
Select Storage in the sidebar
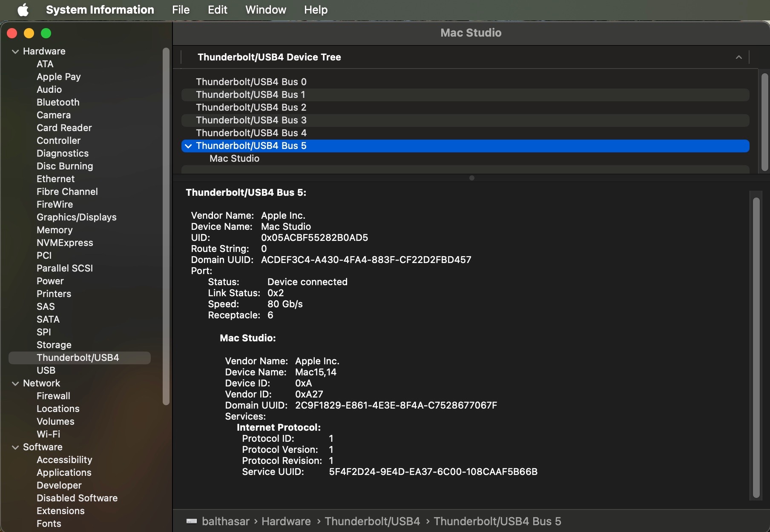click(x=54, y=345)
